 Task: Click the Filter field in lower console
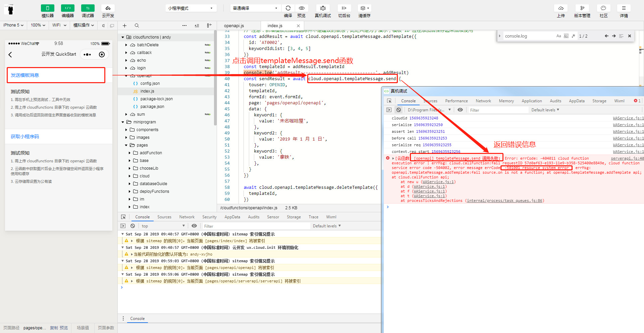(255, 226)
